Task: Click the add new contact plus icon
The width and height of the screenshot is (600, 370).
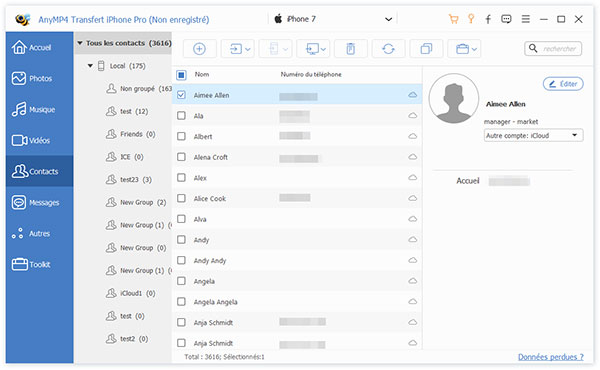Action: click(x=199, y=49)
